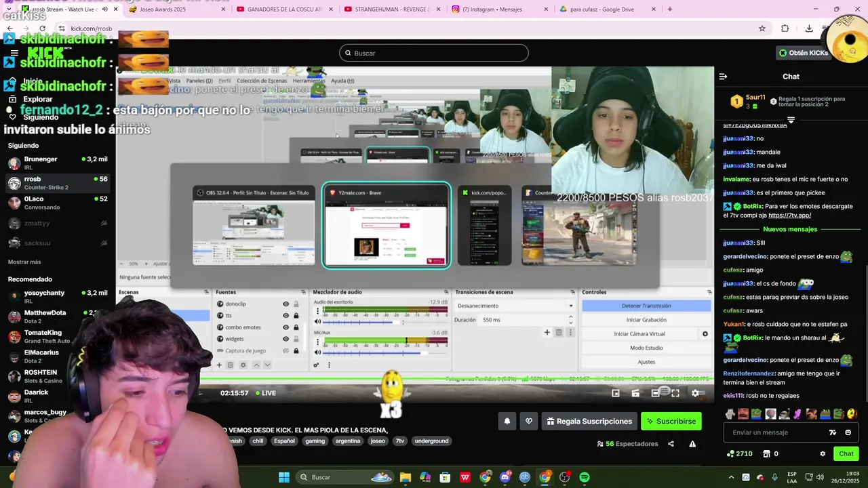Open the video player settings gear

point(695,393)
